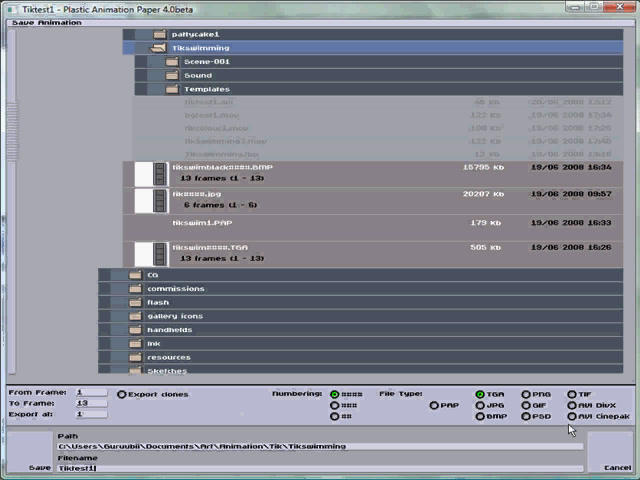Click the Cancel button
Viewport: 640px width, 480px height.
pyautogui.click(x=610, y=452)
